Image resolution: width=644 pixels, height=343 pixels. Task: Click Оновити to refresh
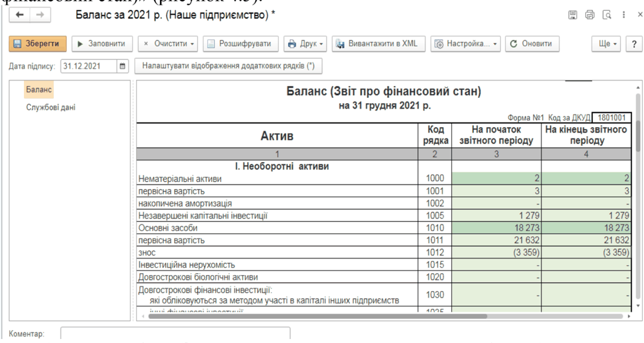(x=532, y=44)
